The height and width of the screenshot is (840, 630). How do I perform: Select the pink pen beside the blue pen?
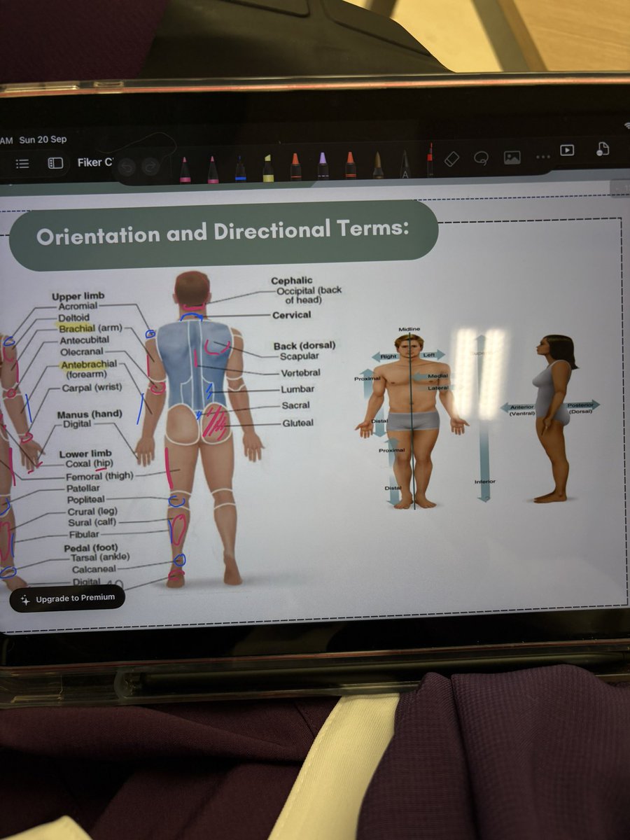[x=213, y=169]
